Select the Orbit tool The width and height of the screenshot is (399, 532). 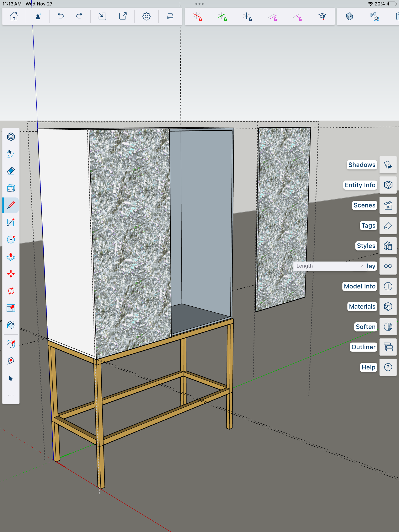[11, 344]
